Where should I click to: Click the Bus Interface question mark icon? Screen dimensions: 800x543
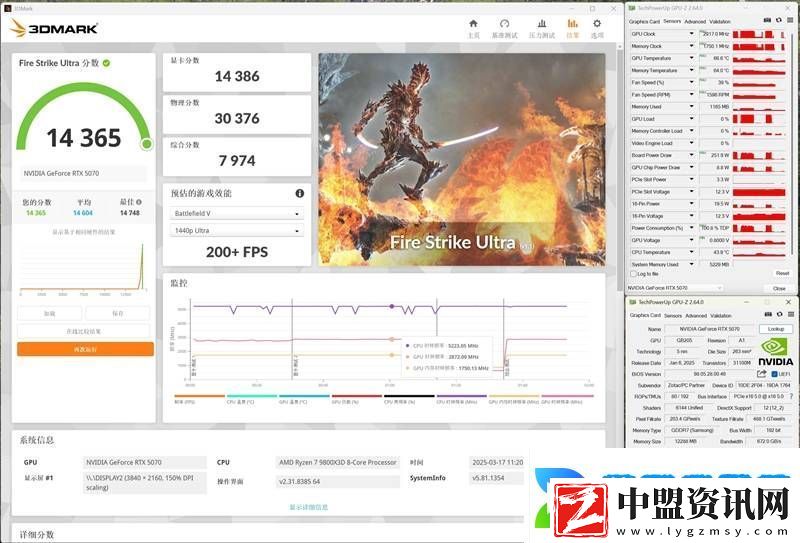(x=791, y=397)
